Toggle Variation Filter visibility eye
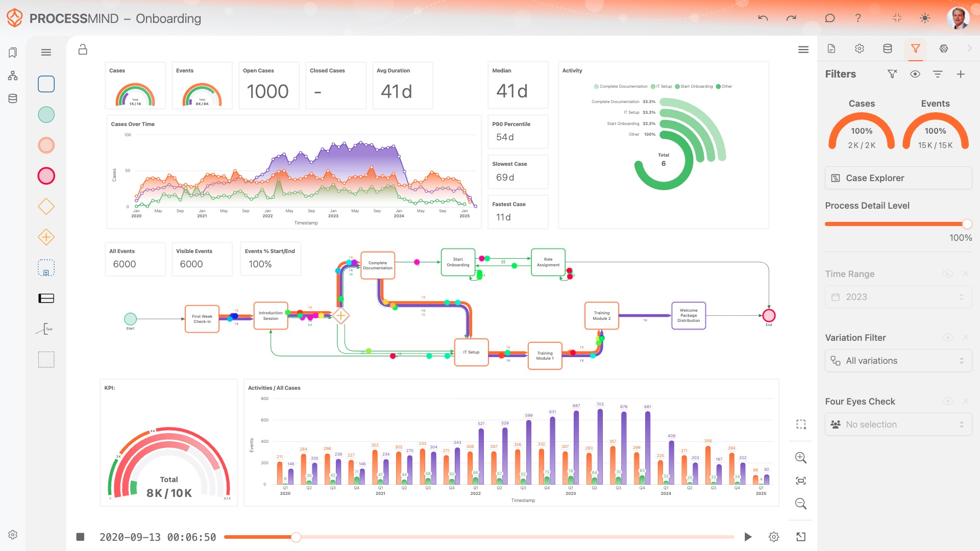Image resolution: width=980 pixels, height=551 pixels. (948, 338)
